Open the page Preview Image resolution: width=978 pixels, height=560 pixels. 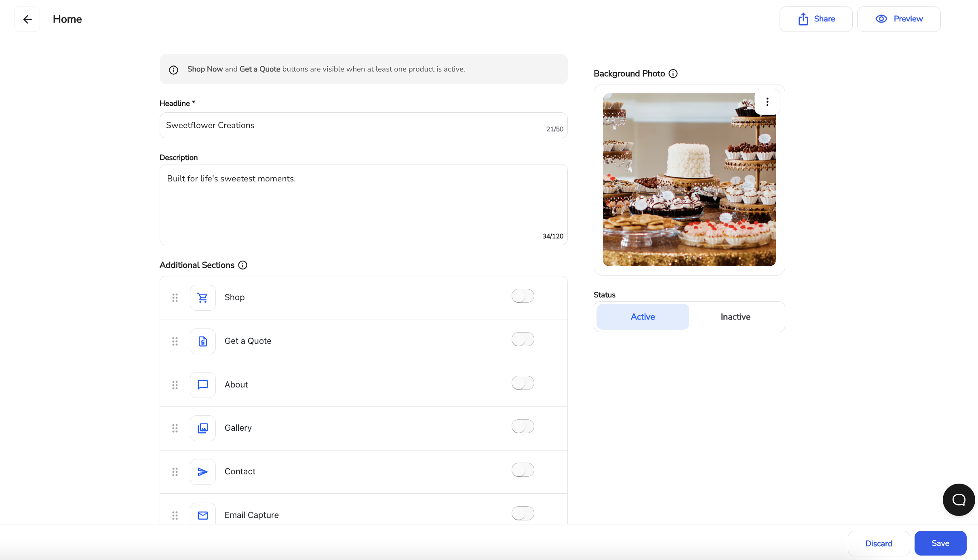[x=899, y=19]
